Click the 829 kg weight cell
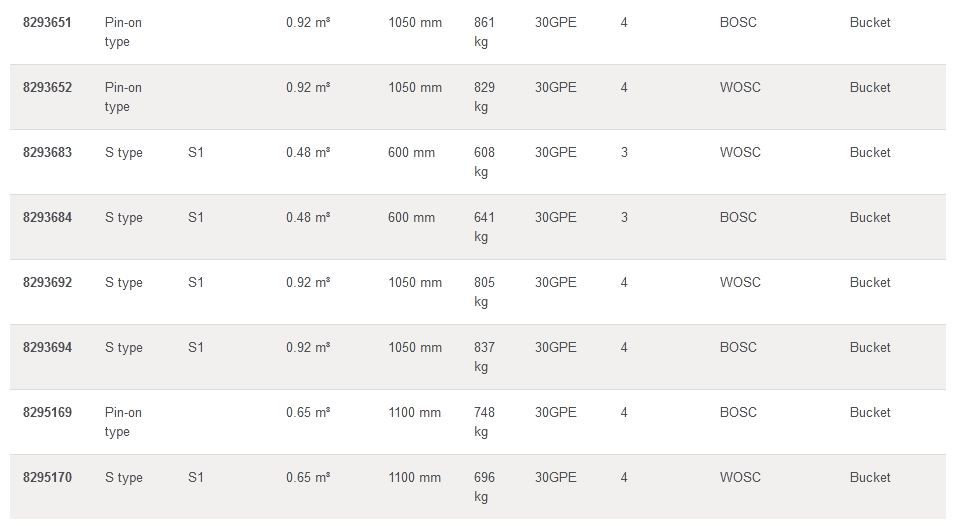 point(484,97)
